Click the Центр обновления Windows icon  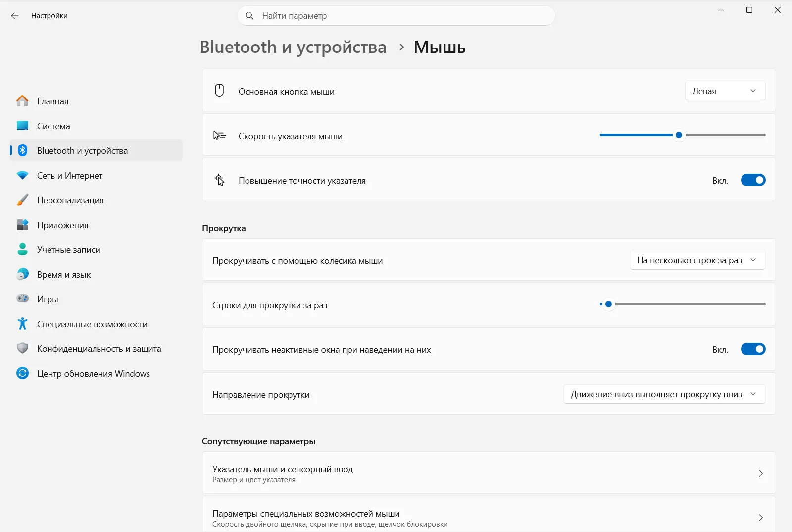point(22,373)
